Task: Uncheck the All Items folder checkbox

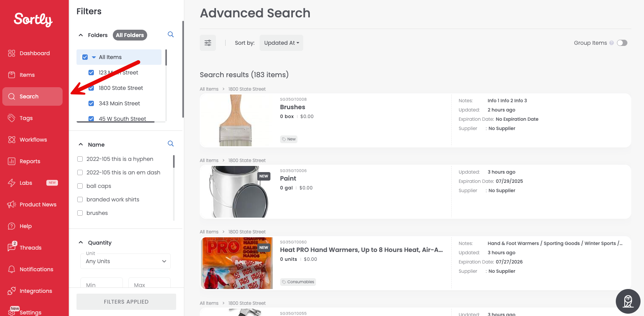Action: tap(85, 57)
